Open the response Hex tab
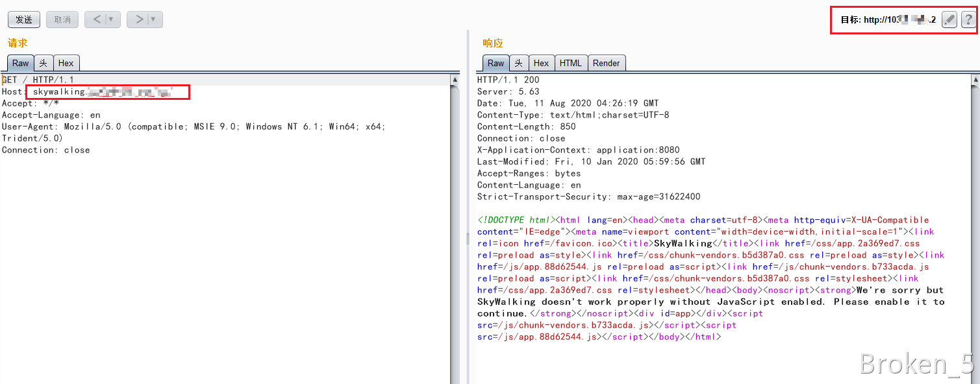 [x=541, y=63]
